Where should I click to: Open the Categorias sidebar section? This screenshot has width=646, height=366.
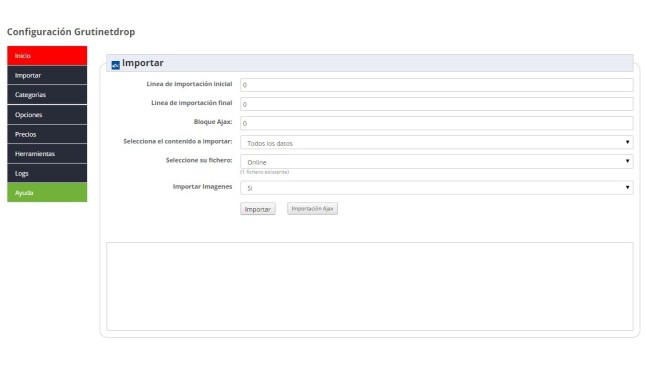coord(47,95)
